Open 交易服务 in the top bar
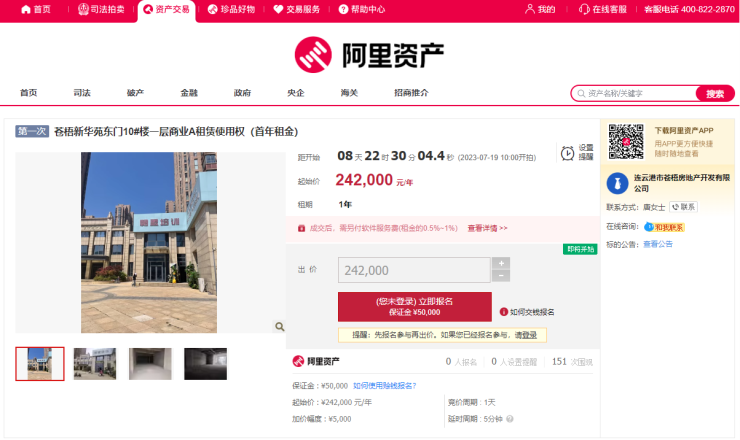Screen dimensions: 740x440 coord(297,9)
